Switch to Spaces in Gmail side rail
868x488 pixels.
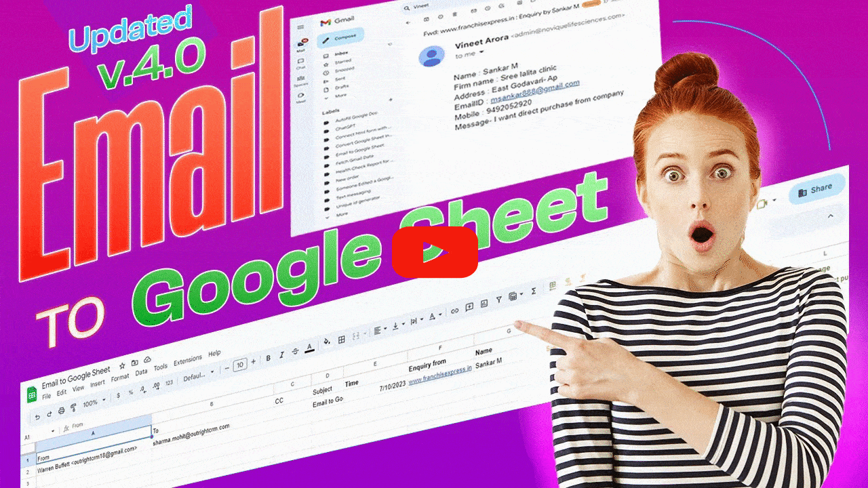point(301,80)
